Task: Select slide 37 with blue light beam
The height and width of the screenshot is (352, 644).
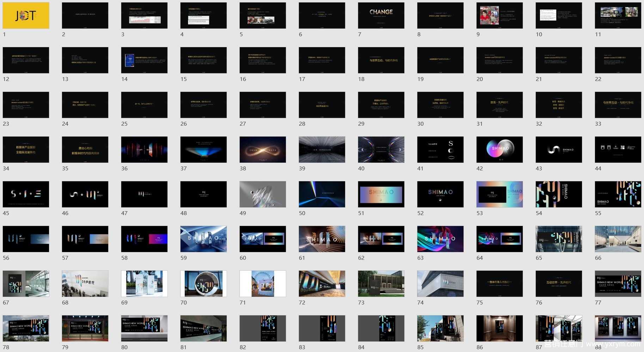Action: click(x=203, y=150)
